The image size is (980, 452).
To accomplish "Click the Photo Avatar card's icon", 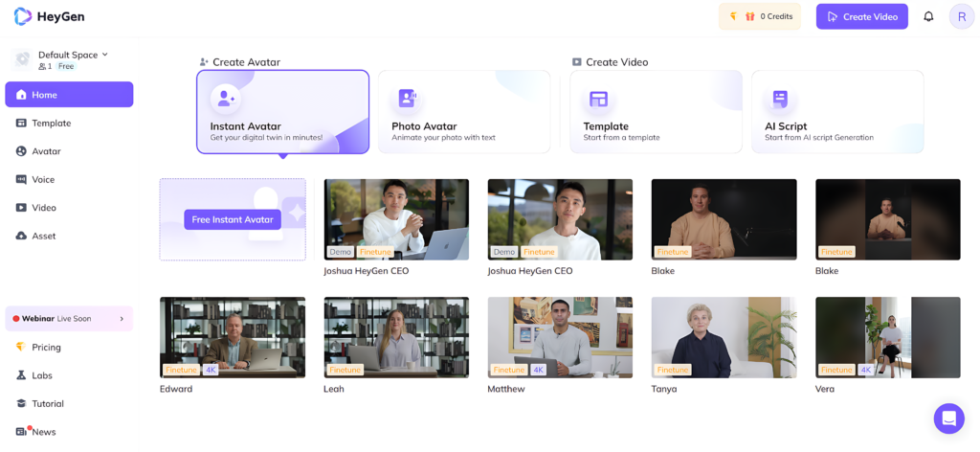I will (x=408, y=99).
